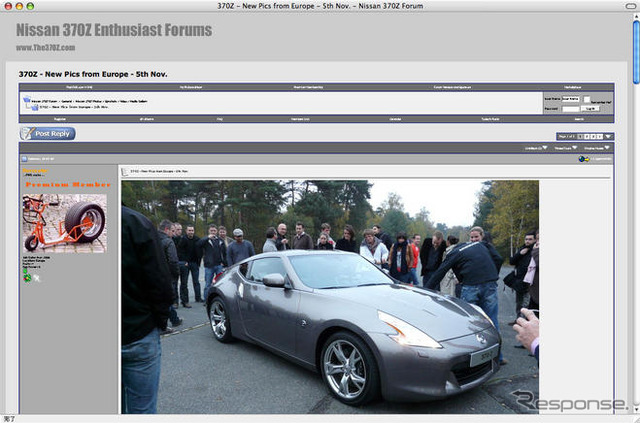
Task: Click the green zoom window button
Action: (x=30, y=6)
